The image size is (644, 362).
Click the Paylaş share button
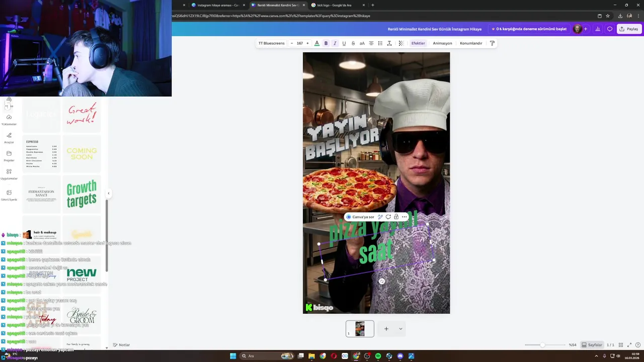[629, 29]
